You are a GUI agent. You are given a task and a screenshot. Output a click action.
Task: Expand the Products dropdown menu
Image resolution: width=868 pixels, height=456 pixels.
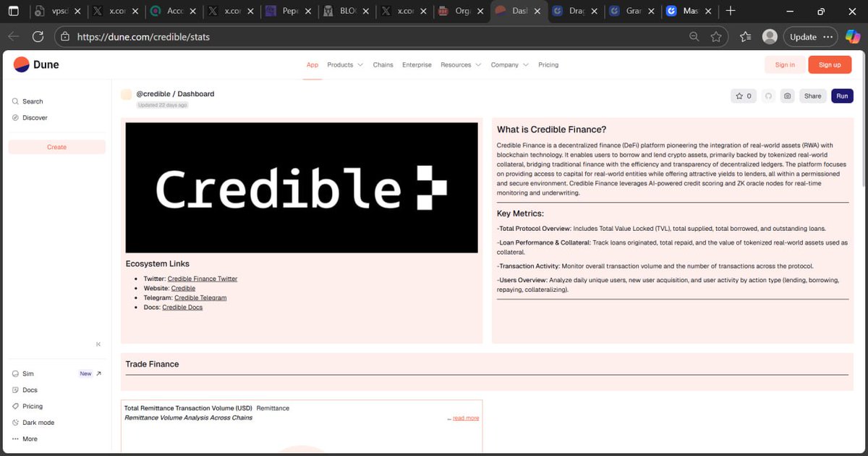pos(345,64)
